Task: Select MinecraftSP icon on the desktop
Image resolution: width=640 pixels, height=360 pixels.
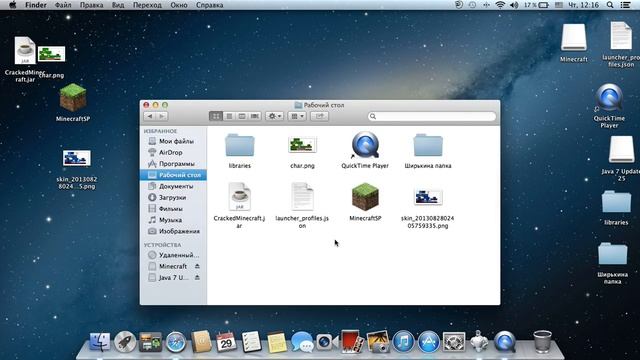Action: pyautogui.click(x=73, y=98)
